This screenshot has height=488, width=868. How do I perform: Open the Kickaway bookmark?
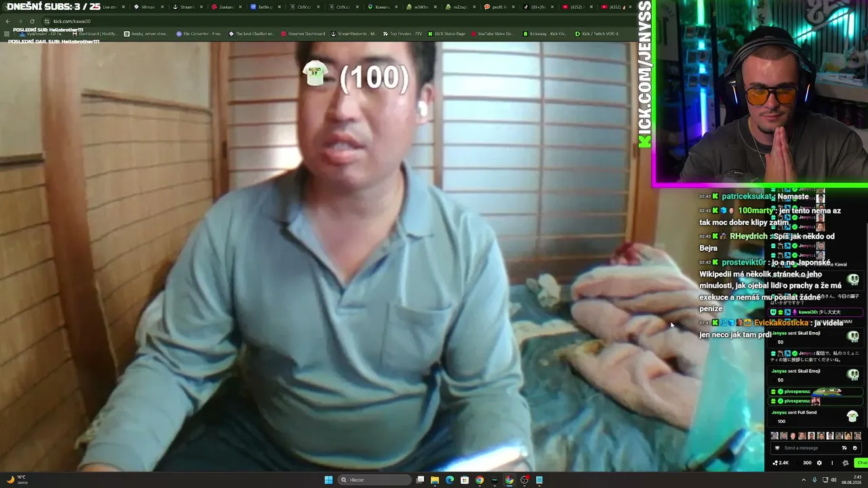point(545,34)
